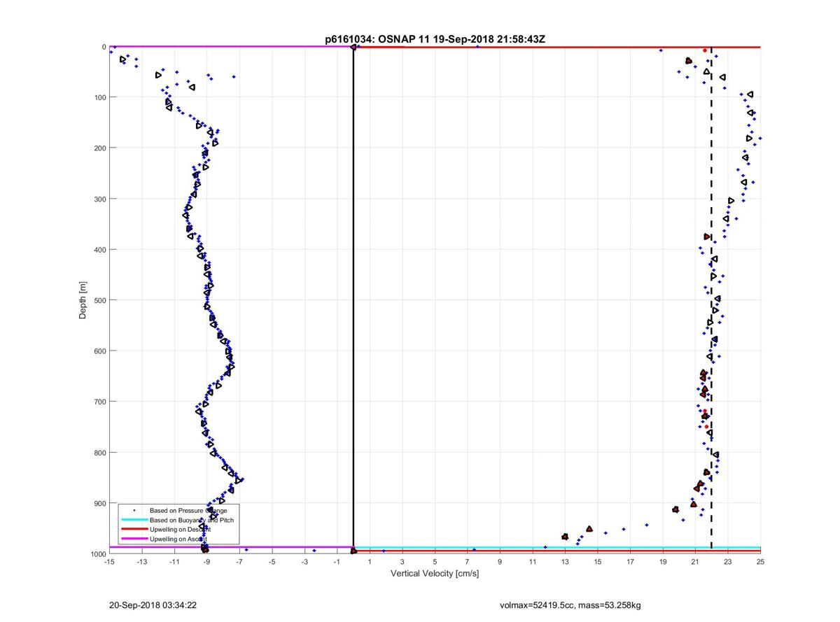This screenshot has height=622, width=840.
Task: Click y-axis tick label 600
Action: click(x=101, y=351)
